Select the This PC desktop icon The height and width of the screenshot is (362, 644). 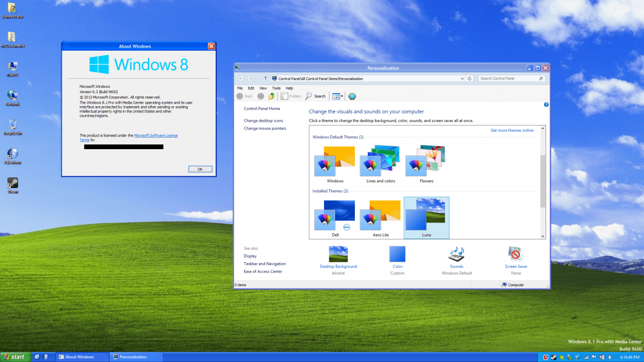(x=13, y=69)
